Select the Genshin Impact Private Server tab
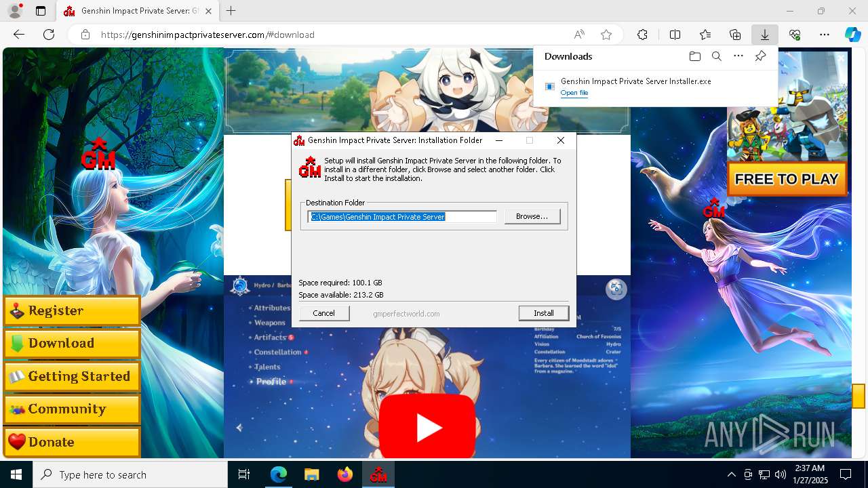Screen dimensions: 868x488 138,12
